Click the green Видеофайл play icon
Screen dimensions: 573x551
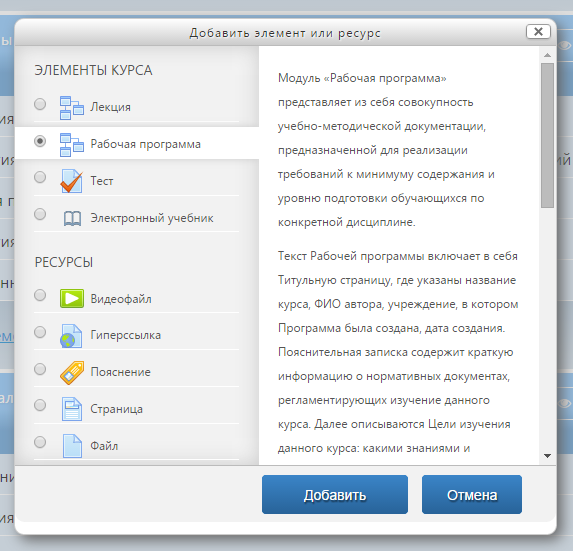72,299
